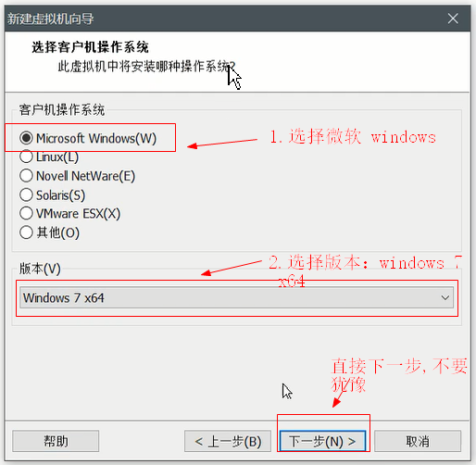The width and height of the screenshot is (476, 465).
Task: Click the red annotation 1. 选择微软 windows
Action: [353, 136]
